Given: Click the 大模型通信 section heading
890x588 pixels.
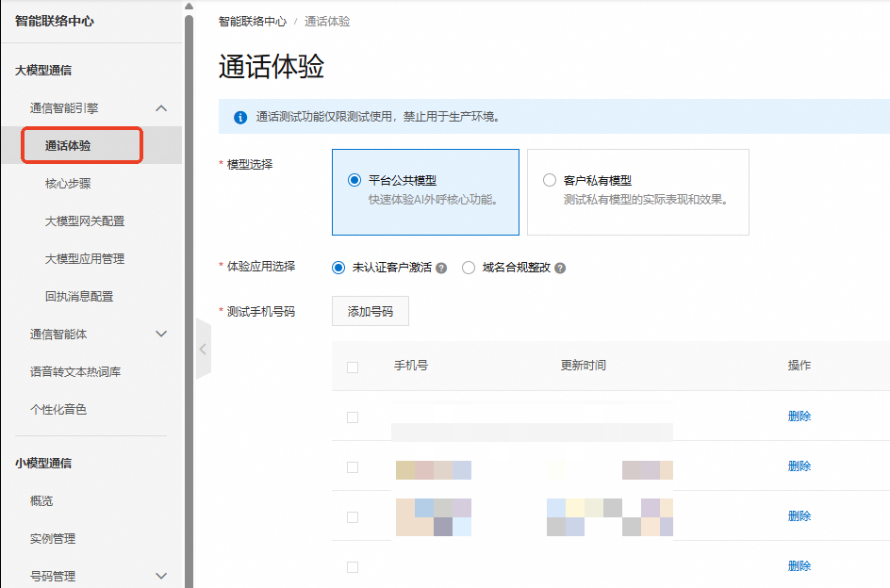Looking at the screenshot, I should [43, 71].
